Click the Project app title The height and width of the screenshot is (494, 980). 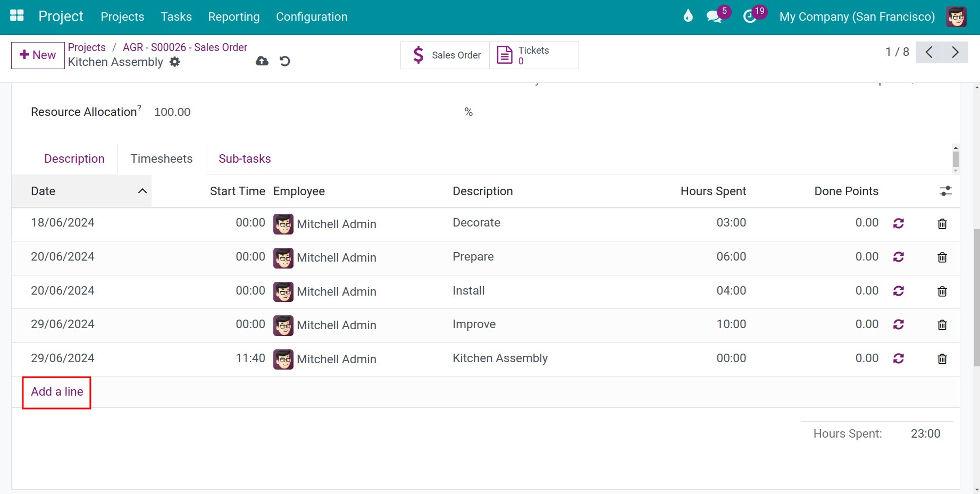tap(61, 16)
